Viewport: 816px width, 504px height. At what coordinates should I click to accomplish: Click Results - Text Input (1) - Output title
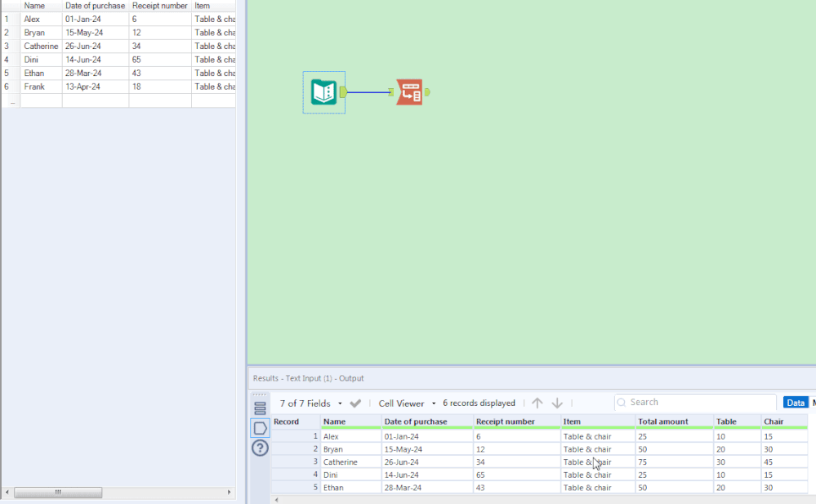click(308, 378)
